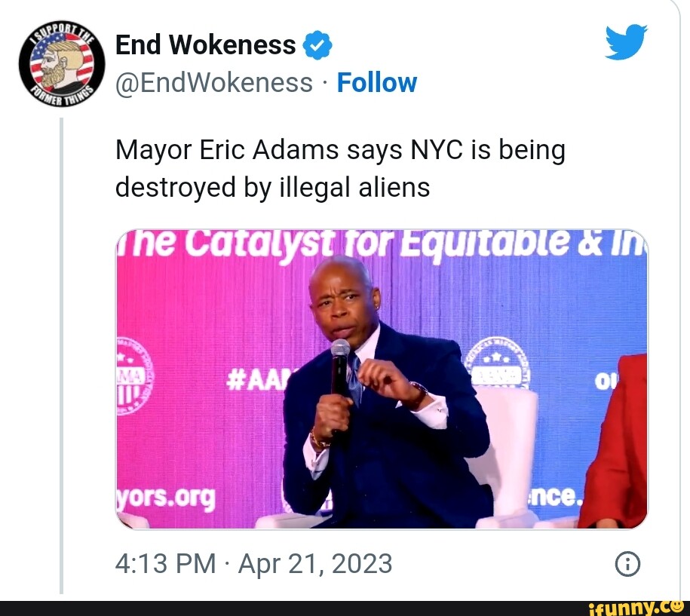Click the Catalyst for Equitable banner text

(x=382, y=244)
